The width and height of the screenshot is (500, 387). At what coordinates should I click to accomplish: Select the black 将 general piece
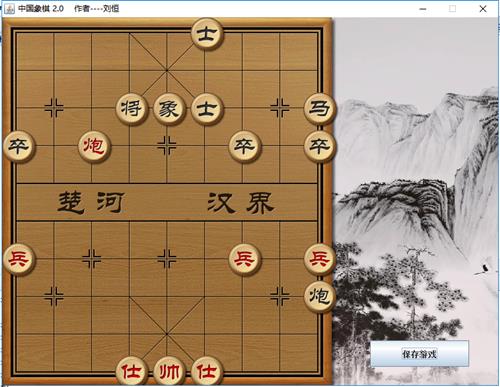pos(132,109)
